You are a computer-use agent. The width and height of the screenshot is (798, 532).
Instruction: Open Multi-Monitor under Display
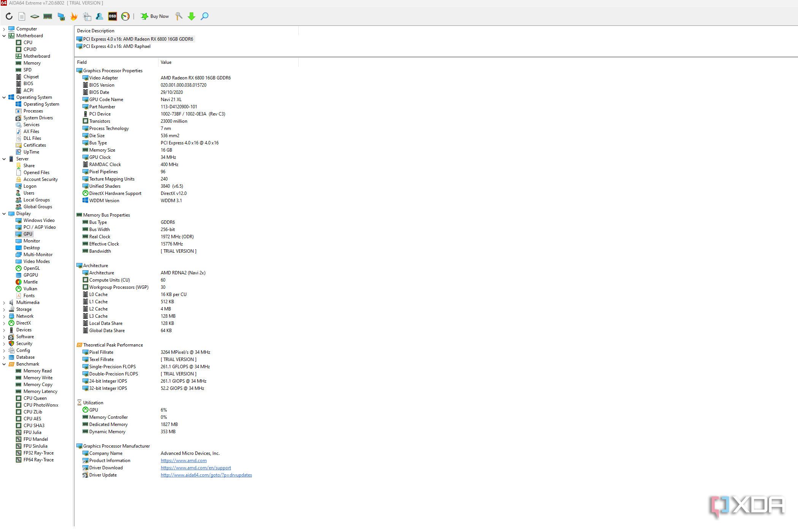coord(34,255)
